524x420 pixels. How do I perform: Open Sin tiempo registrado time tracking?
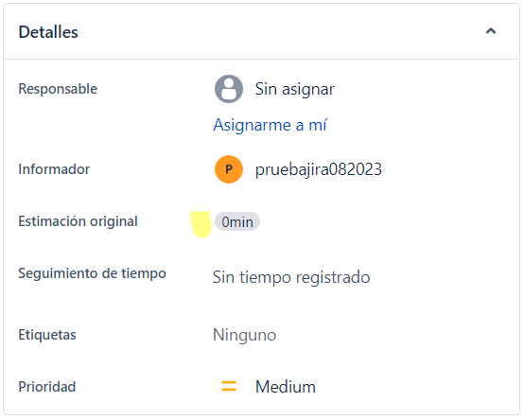click(x=291, y=277)
